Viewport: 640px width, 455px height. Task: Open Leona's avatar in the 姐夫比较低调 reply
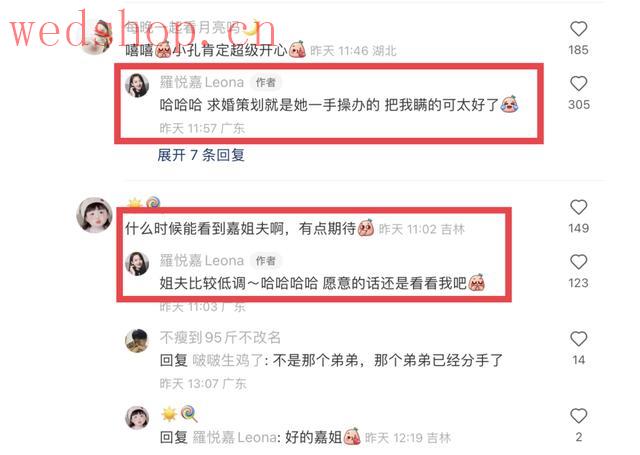coord(137,264)
